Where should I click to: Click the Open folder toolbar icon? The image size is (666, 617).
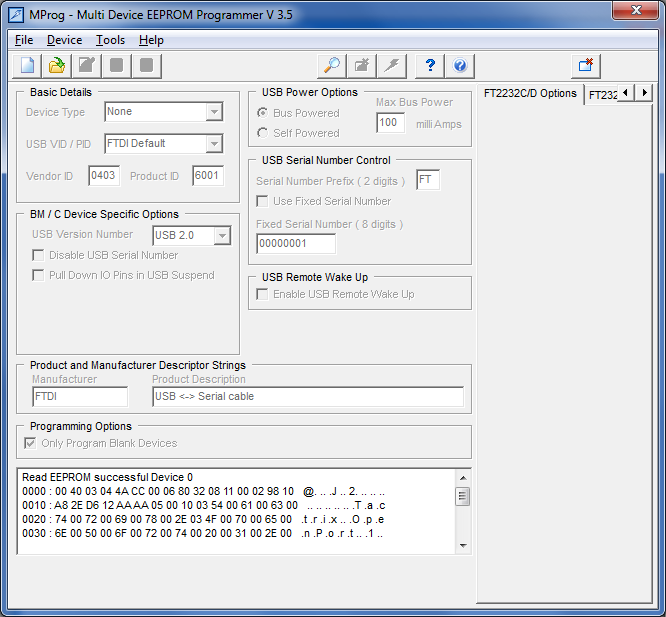click(x=57, y=66)
